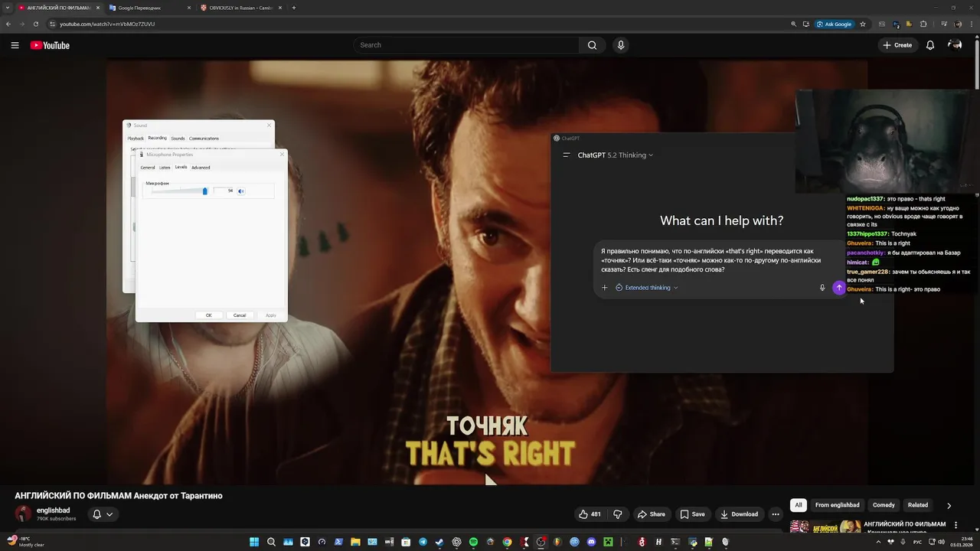Start YouTube voice search with the microphone
Image resolution: width=980 pixels, height=551 pixels.
pyautogui.click(x=621, y=45)
